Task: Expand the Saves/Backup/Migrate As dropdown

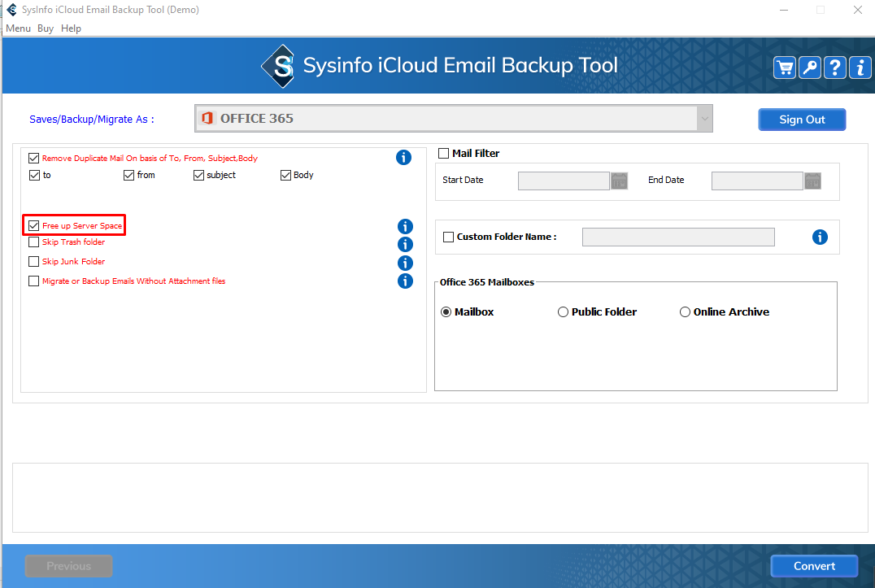Action: 703,119
